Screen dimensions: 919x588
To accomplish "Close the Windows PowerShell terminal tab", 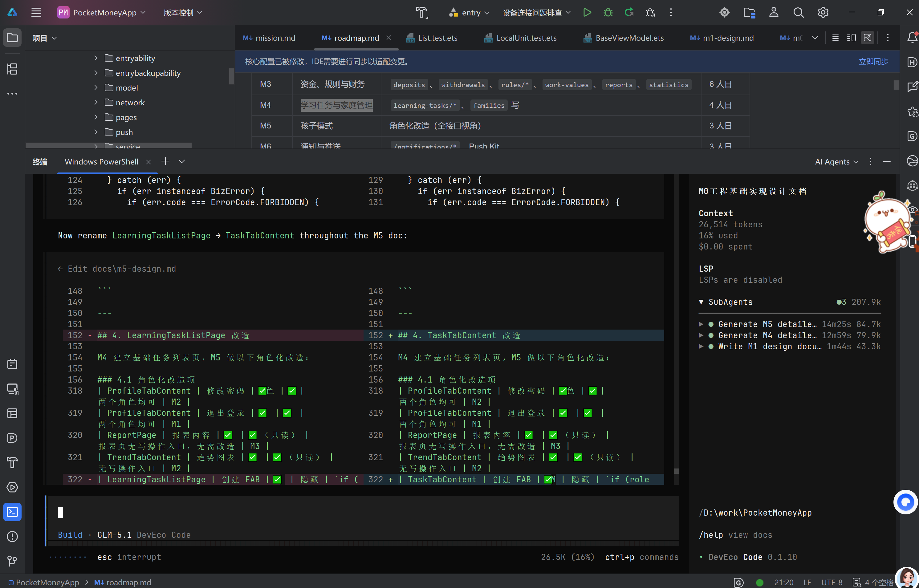I will pos(148,162).
